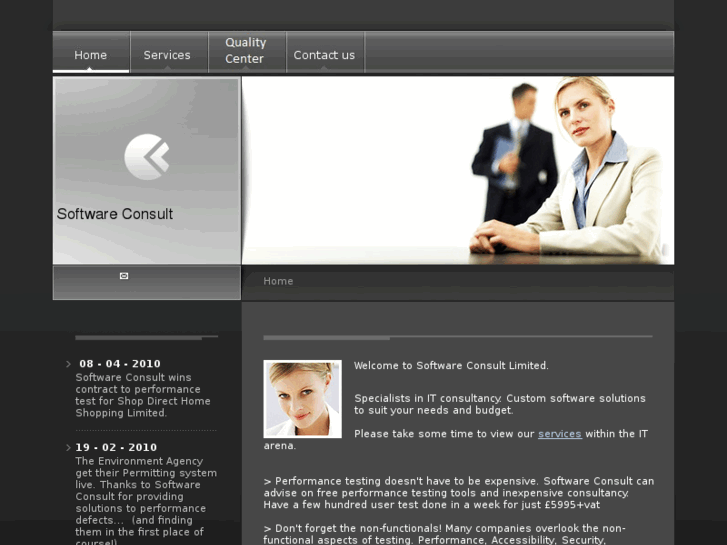The width and height of the screenshot is (727, 545).
Task: Click the arrow beside the 08 - 04 - 2010 date
Action: tap(69, 364)
